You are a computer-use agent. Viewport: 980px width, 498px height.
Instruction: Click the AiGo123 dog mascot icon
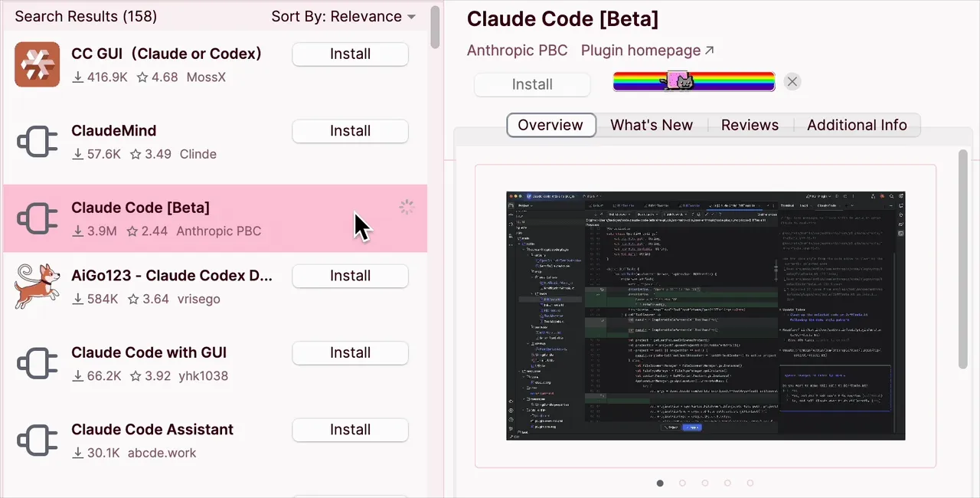pyautogui.click(x=38, y=286)
